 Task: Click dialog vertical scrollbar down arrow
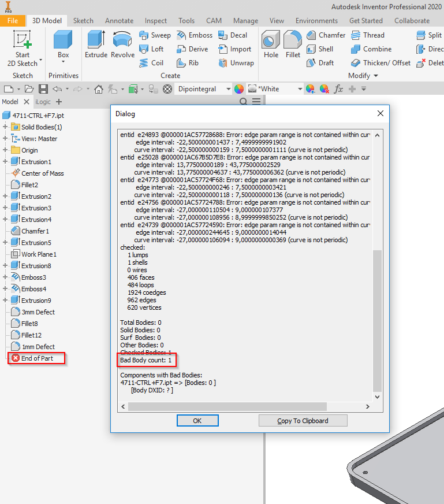(x=378, y=397)
